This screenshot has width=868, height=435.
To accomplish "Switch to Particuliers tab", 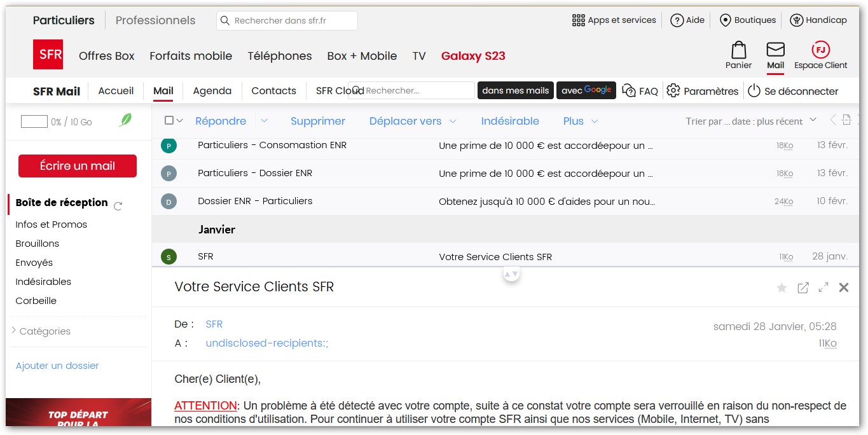I will 64,20.
